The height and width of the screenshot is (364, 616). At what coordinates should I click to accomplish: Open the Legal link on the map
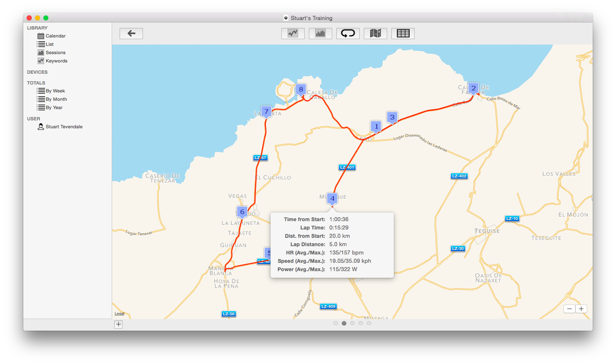[119, 313]
